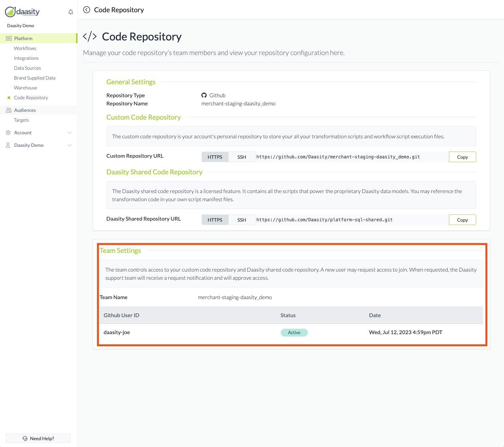The height and width of the screenshot is (447, 504).
Task: Click the Daasity logo
Action: point(22,12)
